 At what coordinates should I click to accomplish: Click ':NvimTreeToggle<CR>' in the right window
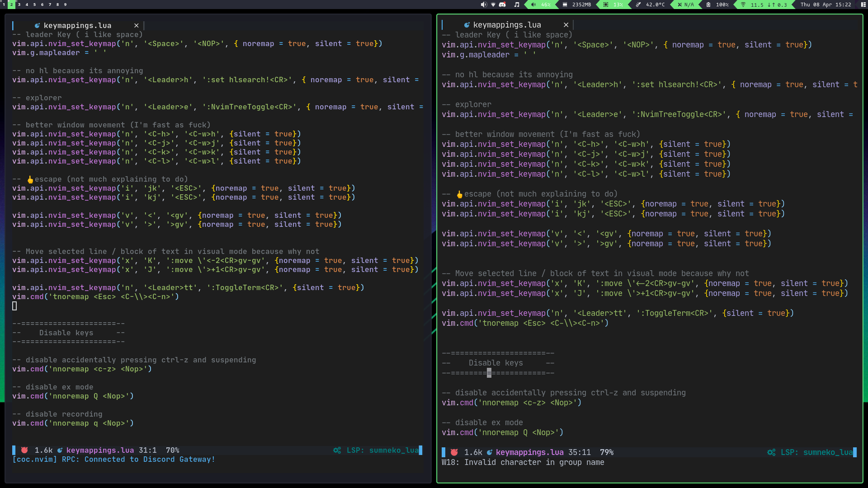[679, 114]
